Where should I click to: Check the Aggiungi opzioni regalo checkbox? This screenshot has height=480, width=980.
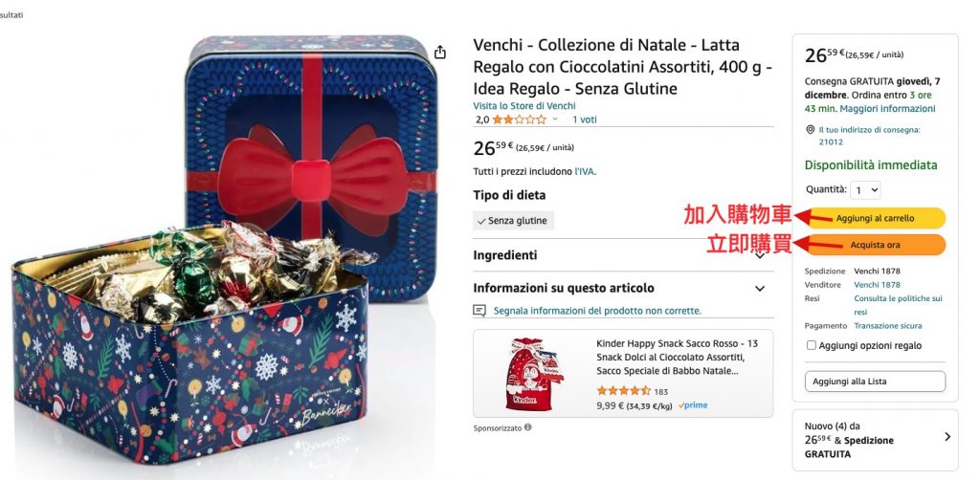tap(812, 345)
